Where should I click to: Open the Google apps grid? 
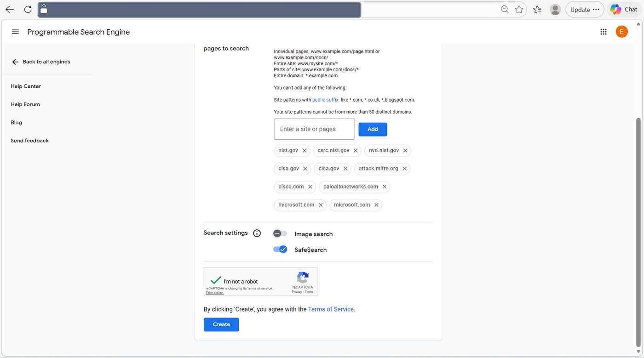[x=604, y=32]
